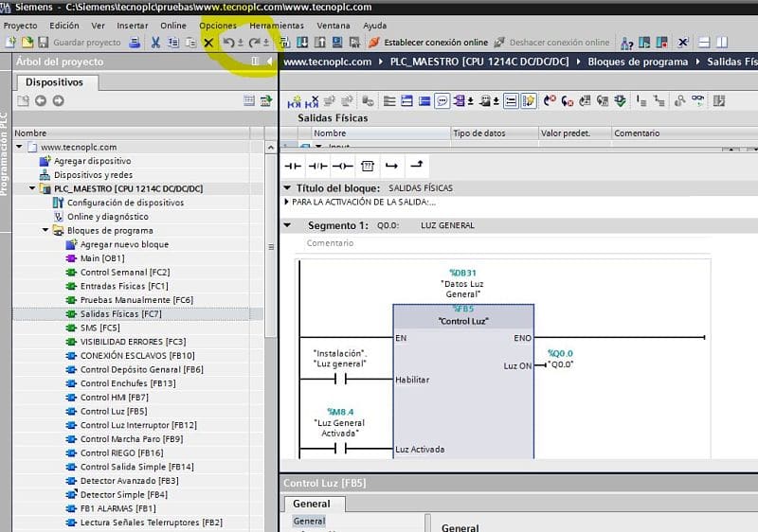Image resolution: width=758 pixels, height=532 pixels.
Task: Click the project tree scroll up arrow
Action: click(x=271, y=147)
